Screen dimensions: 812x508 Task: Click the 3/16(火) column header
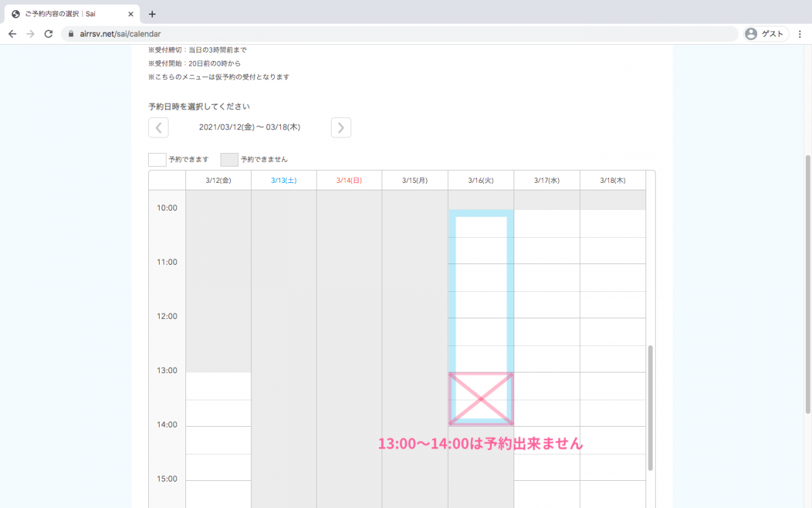pyautogui.click(x=480, y=181)
